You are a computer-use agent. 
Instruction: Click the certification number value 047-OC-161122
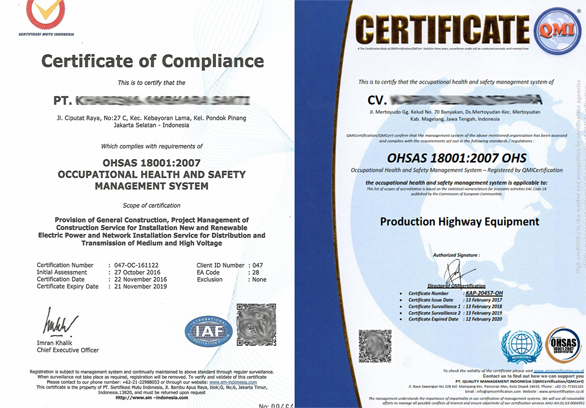coord(136,265)
